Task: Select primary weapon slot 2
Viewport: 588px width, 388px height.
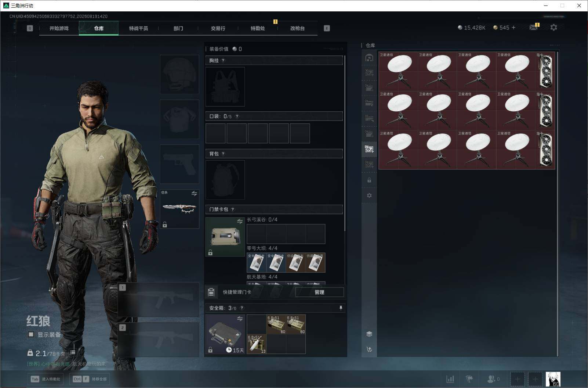Action: (158, 339)
